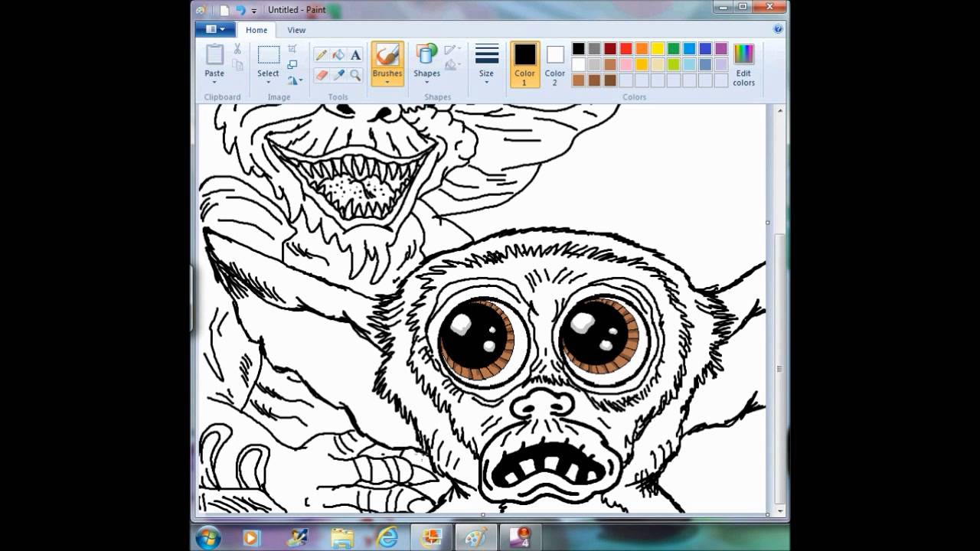980x551 pixels.
Task: Click the Paste clipboard icon
Action: [214, 55]
